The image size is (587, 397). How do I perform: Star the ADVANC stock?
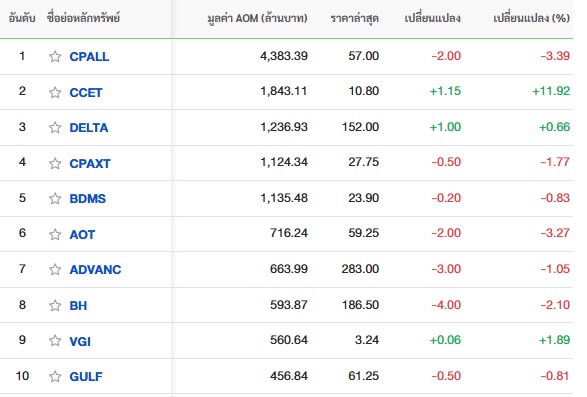[x=55, y=270]
